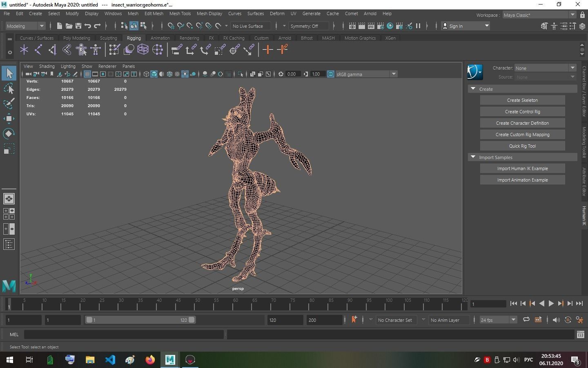Open the viewport Shading menu
This screenshot has height=368, width=588.
pyautogui.click(x=47, y=66)
